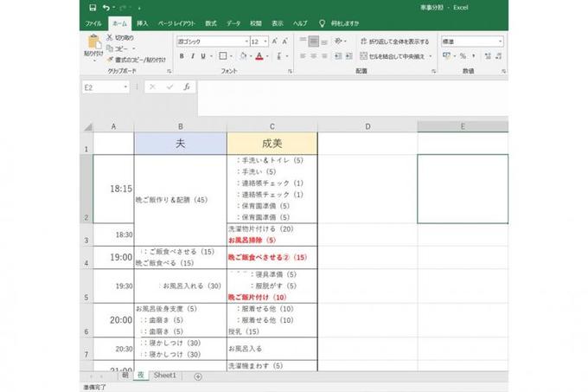Click the redo arrow in the quick access toolbar
This screenshot has height=392, width=588.
pos(123,8)
